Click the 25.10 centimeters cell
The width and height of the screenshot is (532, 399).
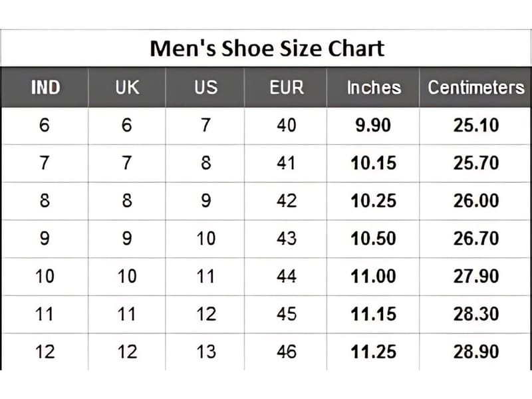pos(475,124)
